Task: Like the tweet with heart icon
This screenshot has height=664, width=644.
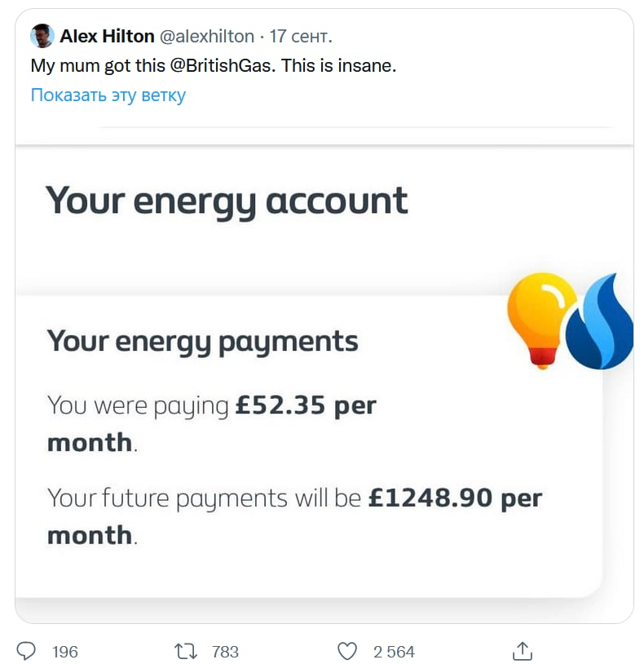Action: click(x=348, y=651)
